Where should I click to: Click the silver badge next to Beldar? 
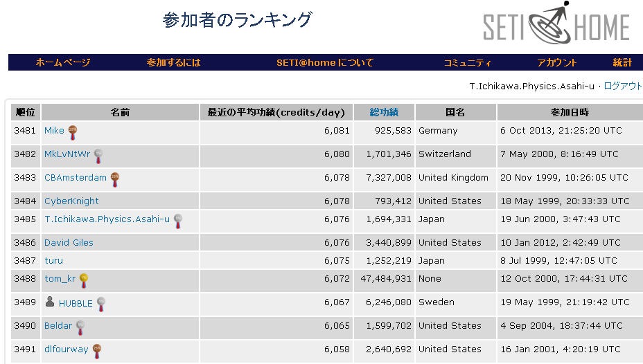[81, 327]
